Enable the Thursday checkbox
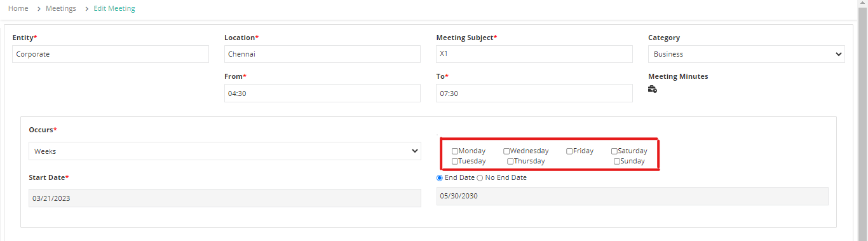Screen dimensions: 868x241 click(x=510, y=162)
